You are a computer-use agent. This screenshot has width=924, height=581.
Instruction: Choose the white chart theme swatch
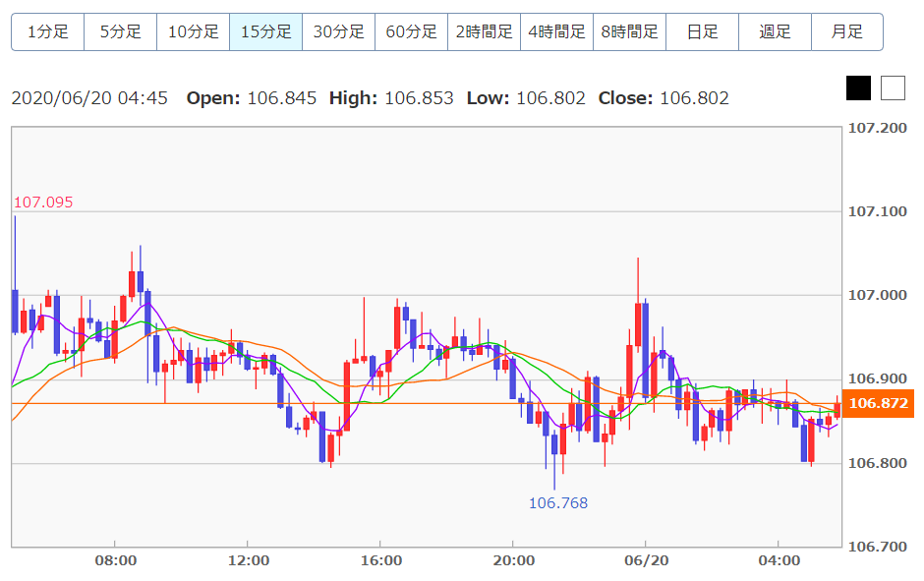pyautogui.click(x=893, y=88)
